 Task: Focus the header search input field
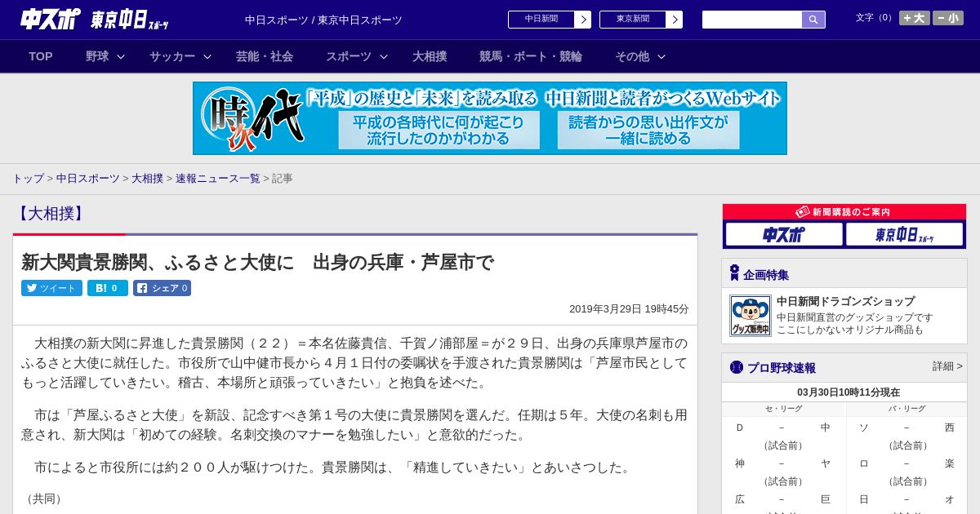tap(752, 20)
